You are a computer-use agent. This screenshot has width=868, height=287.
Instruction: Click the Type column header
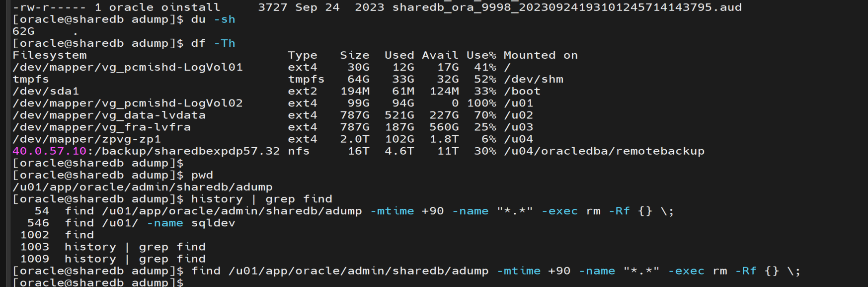click(x=302, y=55)
